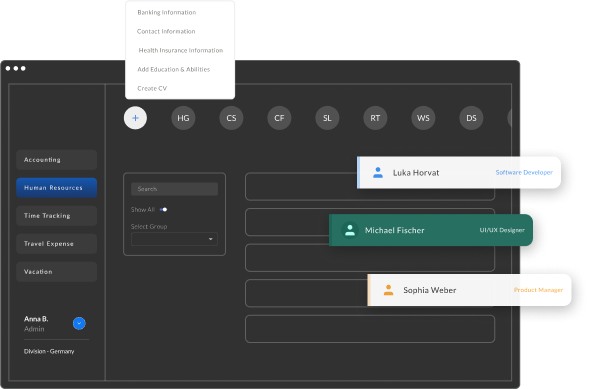Expand Anna B. account chevron
The height and width of the screenshot is (389, 589).
[79, 323]
